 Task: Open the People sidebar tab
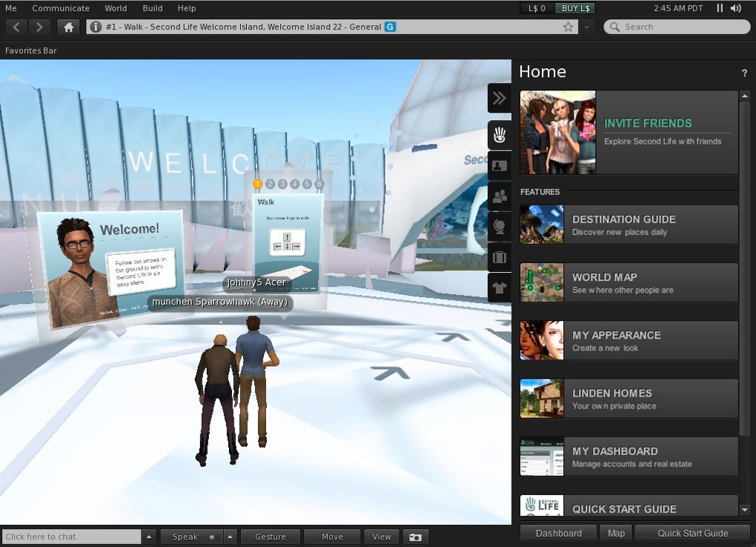(500, 196)
